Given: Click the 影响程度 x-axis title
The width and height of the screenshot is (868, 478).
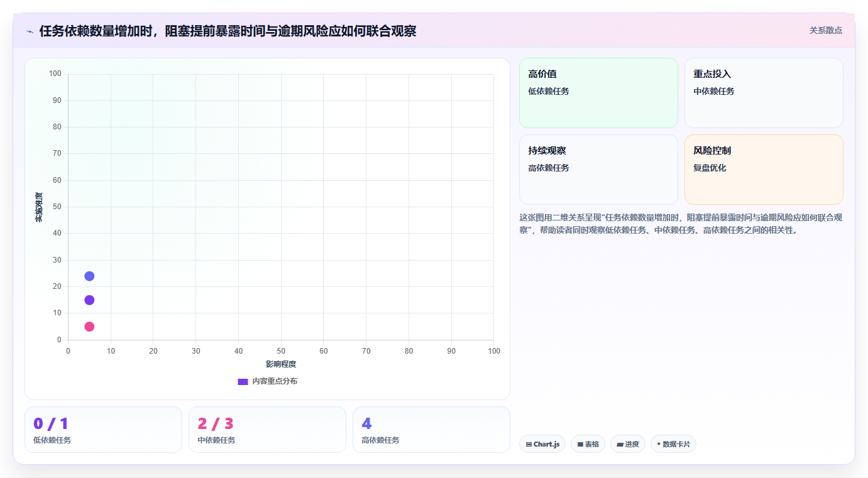Looking at the screenshot, I should click(x=281, y=364).
